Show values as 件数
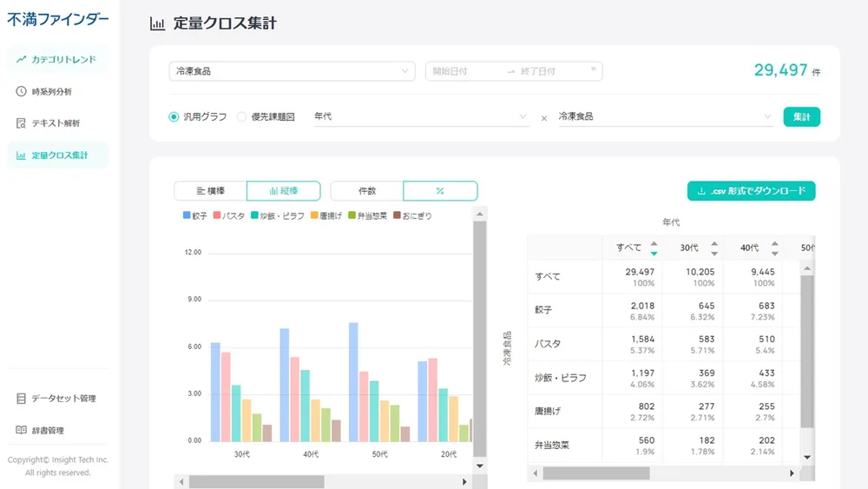This screenshot has height=489, width=868. coord(367,190)
